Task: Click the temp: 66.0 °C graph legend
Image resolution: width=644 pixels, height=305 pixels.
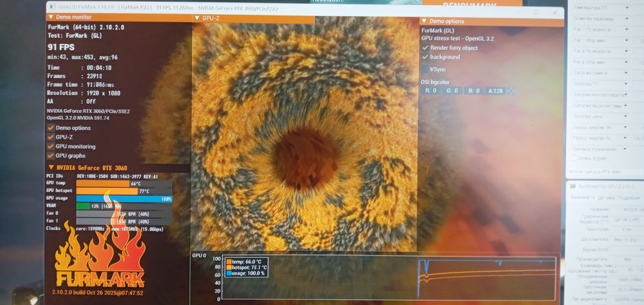Action: click(x=244, y=261)
